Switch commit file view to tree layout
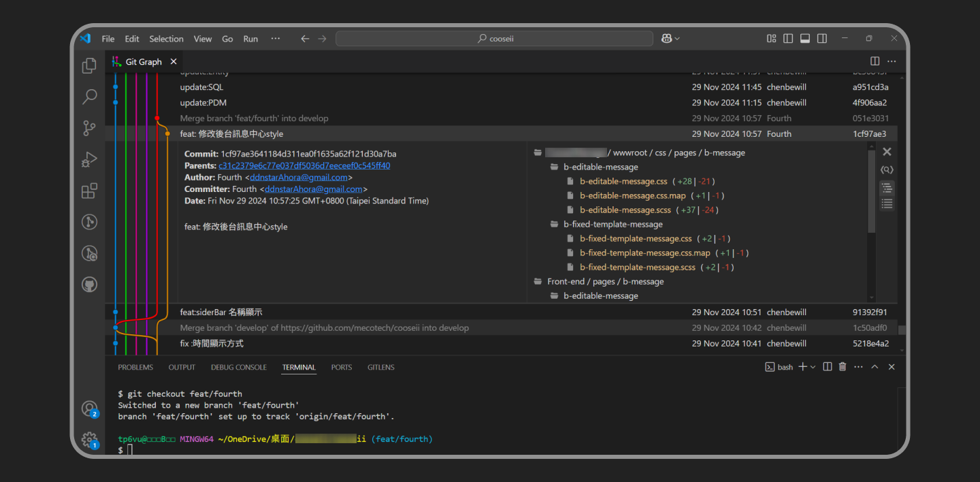The height and width of the screenshot is (482, 980). pos(887,187)
